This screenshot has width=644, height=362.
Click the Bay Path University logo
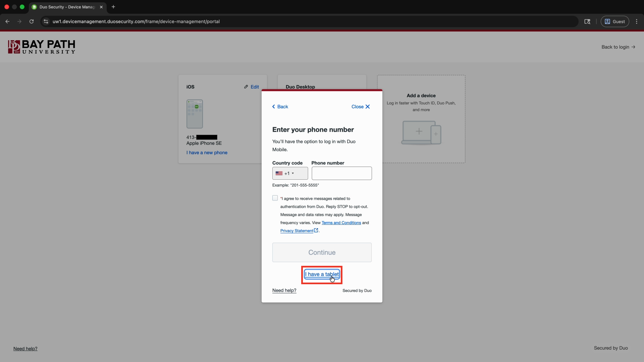(x=42, y=47)
